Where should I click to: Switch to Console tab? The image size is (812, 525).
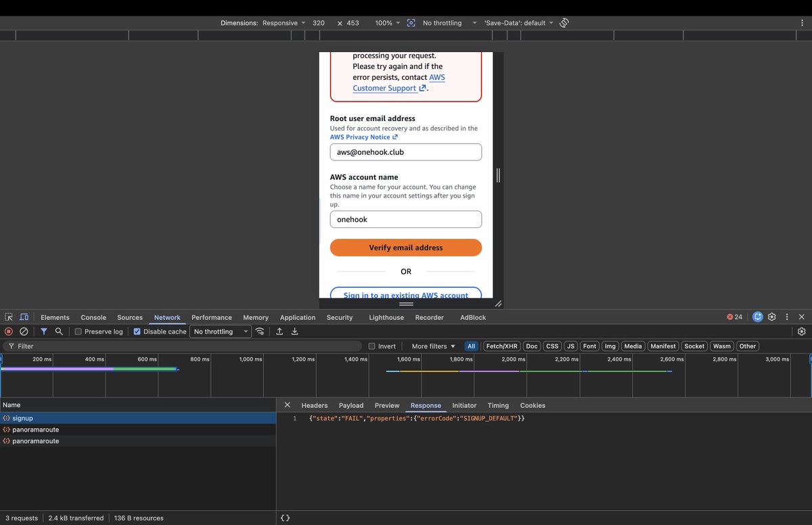(x=93, y=317)
